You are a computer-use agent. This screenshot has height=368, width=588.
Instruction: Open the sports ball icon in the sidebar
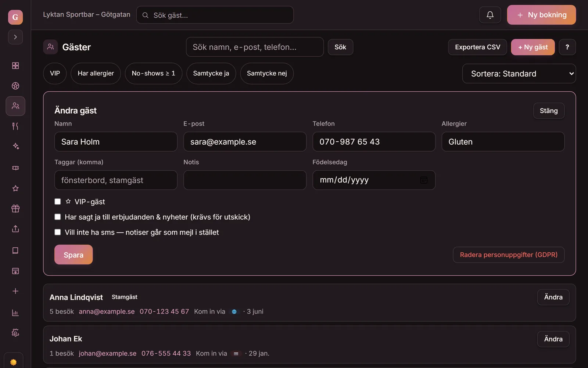tap(15, 86)
